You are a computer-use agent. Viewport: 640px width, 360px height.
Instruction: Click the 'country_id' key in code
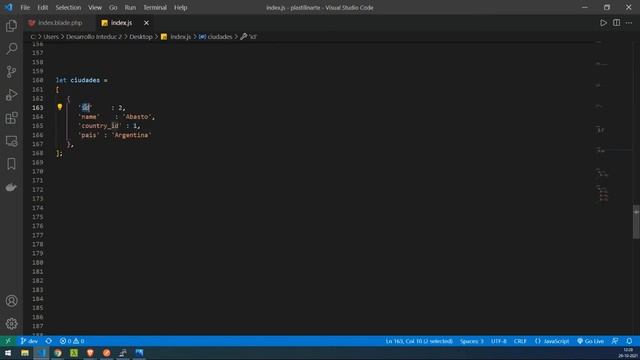click(100, 126)
